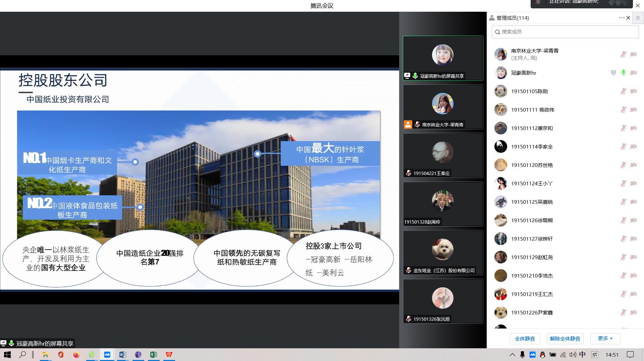Open Windows taskbar search
The image size is (644, 361).
(x=23, y=355)
